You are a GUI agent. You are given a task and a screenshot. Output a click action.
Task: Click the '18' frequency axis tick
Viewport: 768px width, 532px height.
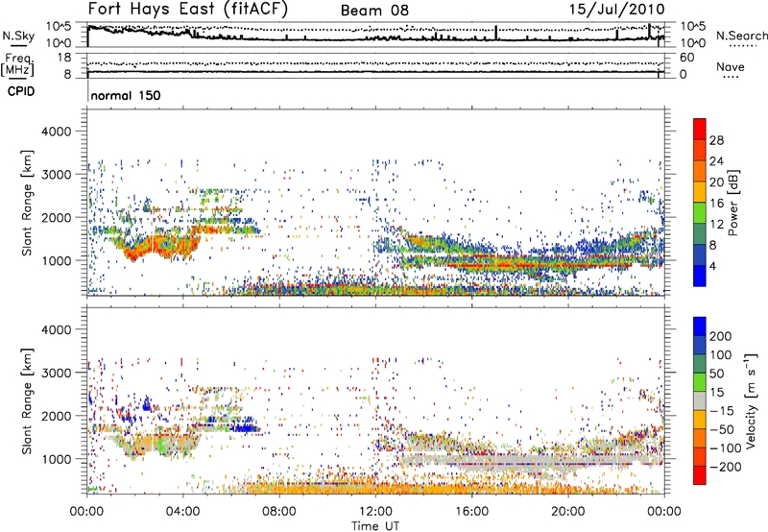[64, 58]
